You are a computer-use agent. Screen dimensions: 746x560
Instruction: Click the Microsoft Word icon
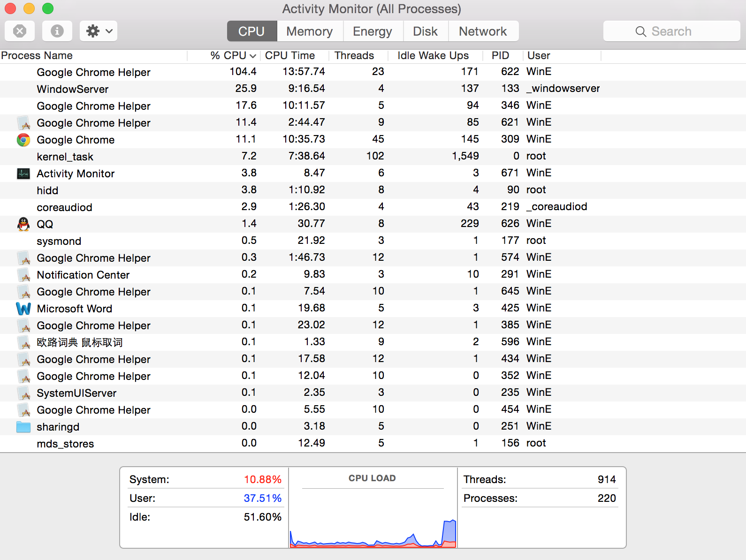click(x=23, y=309)
